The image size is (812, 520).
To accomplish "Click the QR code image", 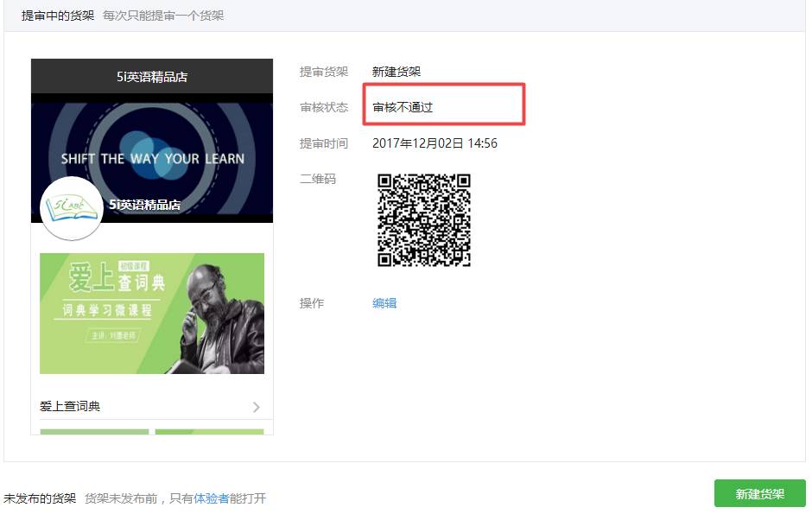I will tap(423, 220).
